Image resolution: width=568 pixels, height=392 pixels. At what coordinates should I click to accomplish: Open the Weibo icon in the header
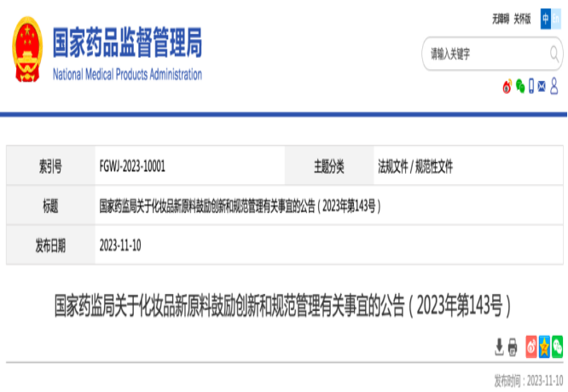(507, 87)
